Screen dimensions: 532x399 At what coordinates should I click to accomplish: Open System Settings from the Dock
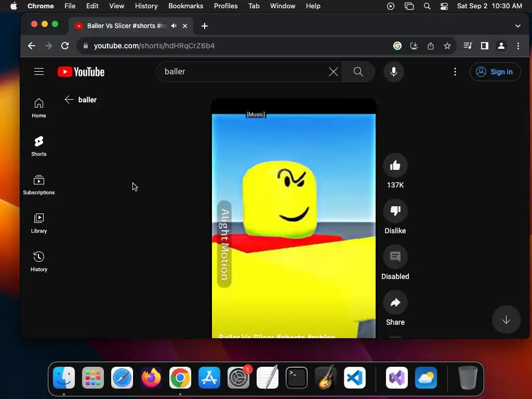click(238, 378)
